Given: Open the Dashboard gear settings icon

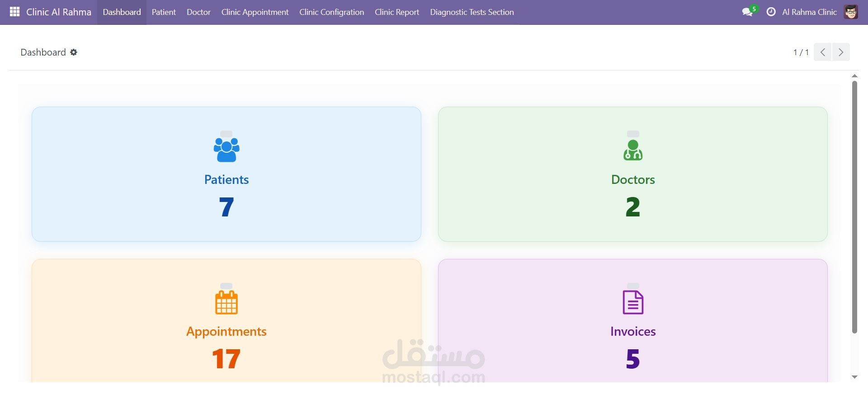Looking at the screenshot, I should (x=74, y=52).
